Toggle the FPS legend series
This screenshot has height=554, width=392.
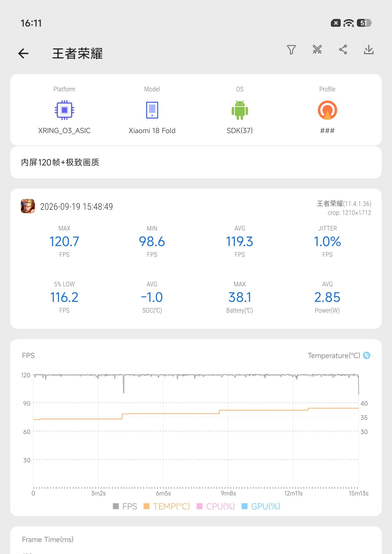tap(125, 506)
